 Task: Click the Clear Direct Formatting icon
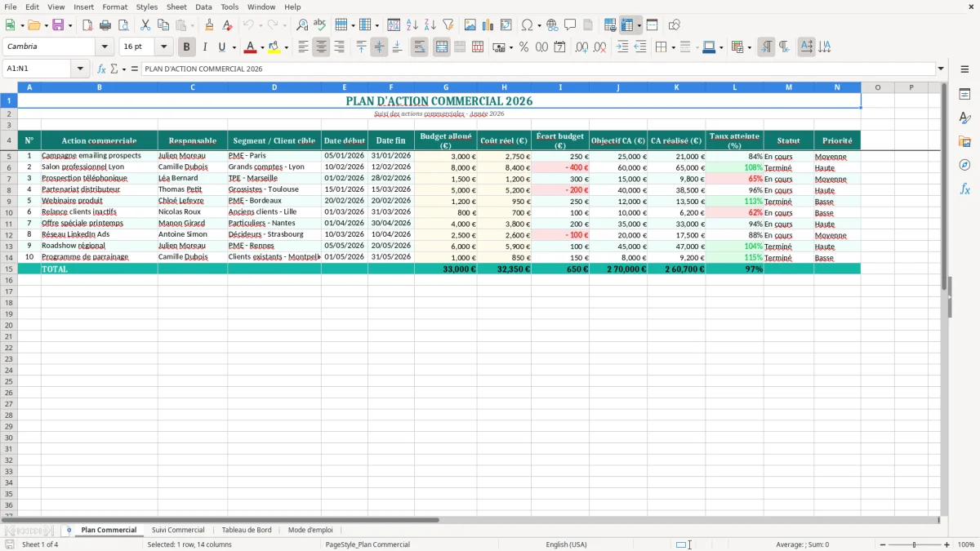(x=227, y=25)
